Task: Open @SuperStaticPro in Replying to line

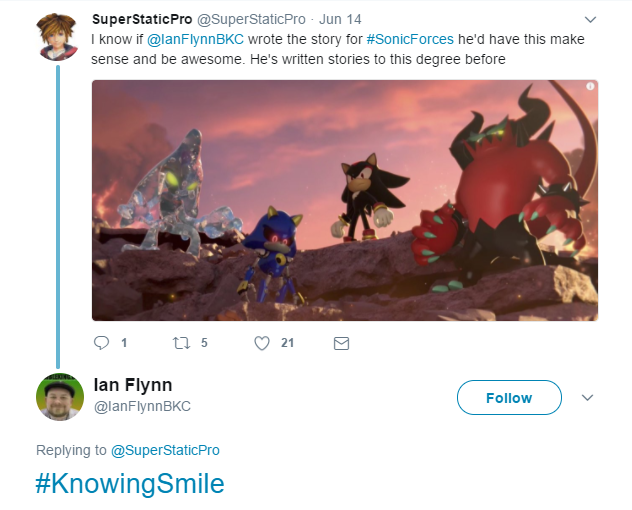Action: 165,450
